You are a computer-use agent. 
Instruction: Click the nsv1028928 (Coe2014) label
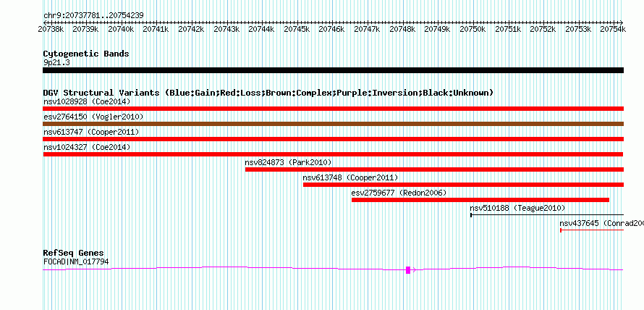87,101
